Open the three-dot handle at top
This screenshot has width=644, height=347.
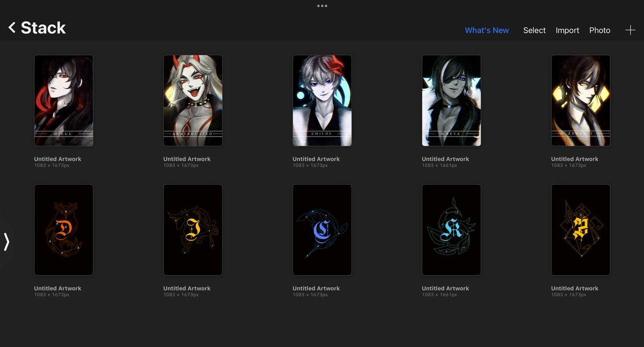tap(322, 6)
